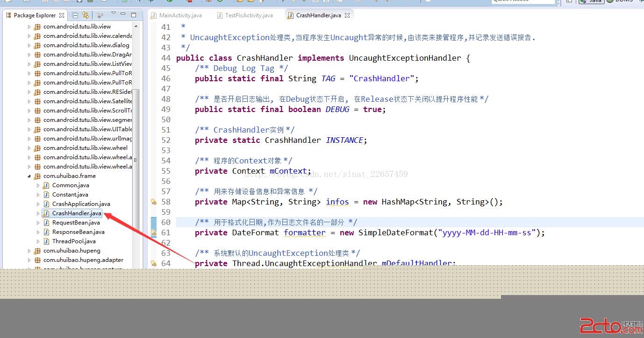Viewport: 644px width, 338px height.
Task: Click the ThreadPool.java file icon
Action: point(46,241)
